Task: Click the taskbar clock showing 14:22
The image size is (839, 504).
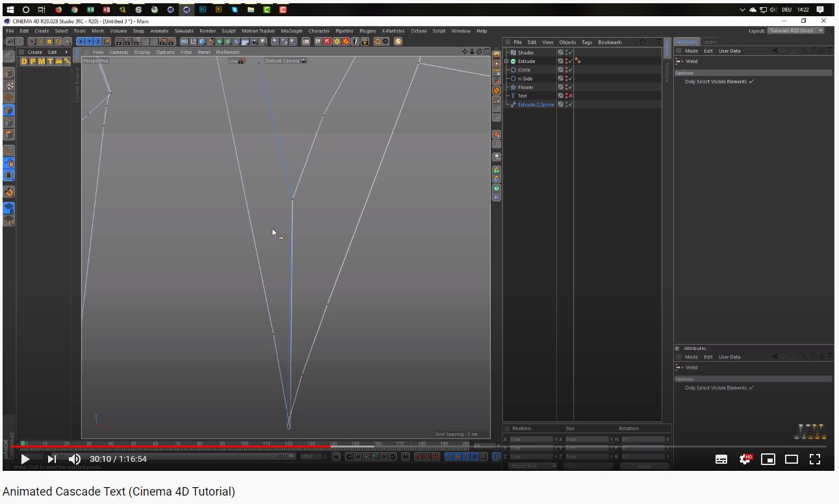Action: [803, 10]
